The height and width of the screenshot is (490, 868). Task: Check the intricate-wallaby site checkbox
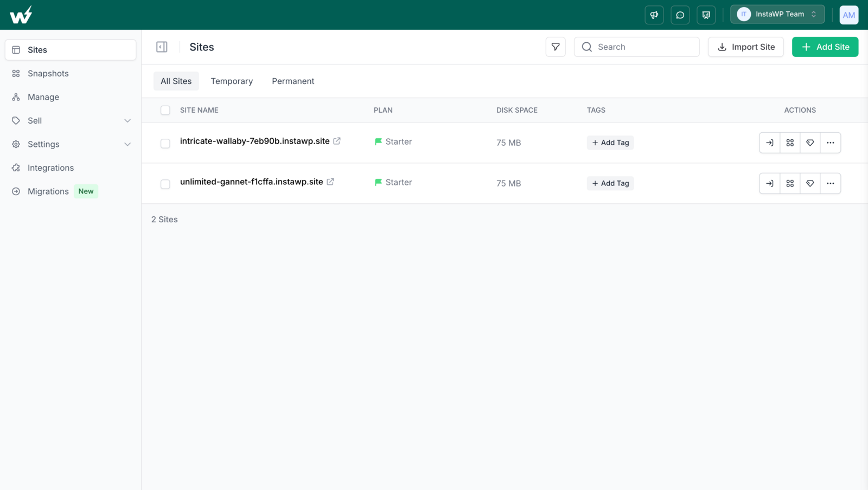(165, 143)
